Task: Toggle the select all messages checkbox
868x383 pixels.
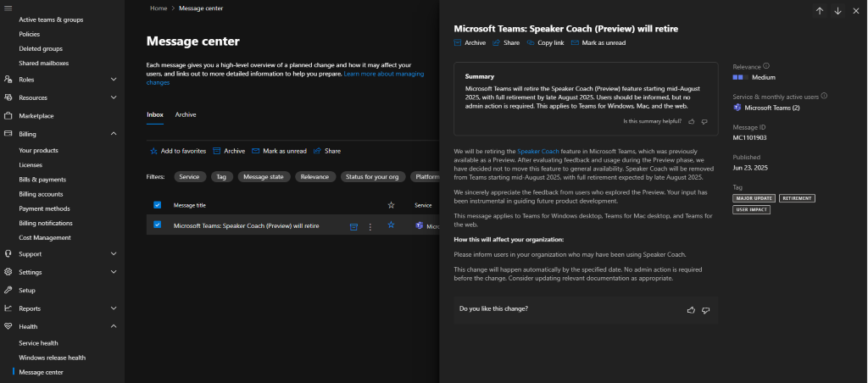Action: pos(157,205)
